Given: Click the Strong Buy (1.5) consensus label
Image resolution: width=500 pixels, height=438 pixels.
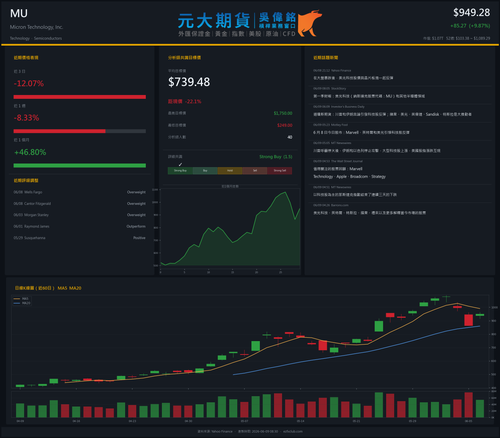Looking at the screenshot, I should tap(276, 157).
